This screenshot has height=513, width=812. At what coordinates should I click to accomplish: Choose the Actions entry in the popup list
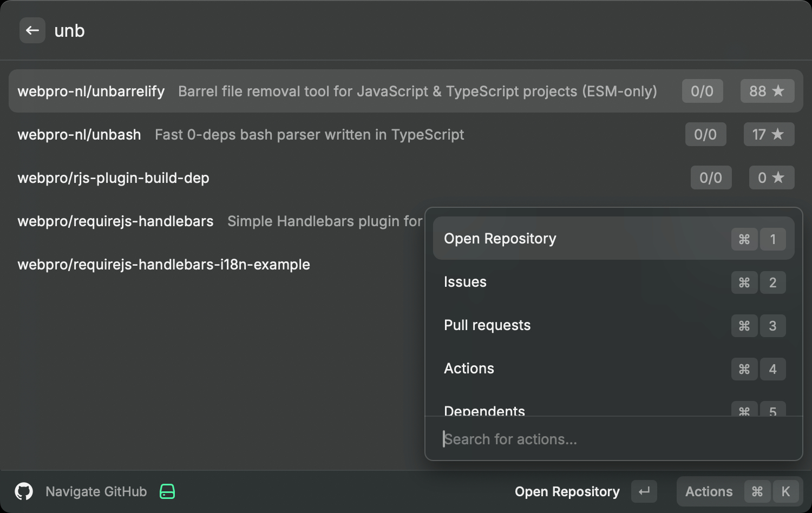pos(469,369)
